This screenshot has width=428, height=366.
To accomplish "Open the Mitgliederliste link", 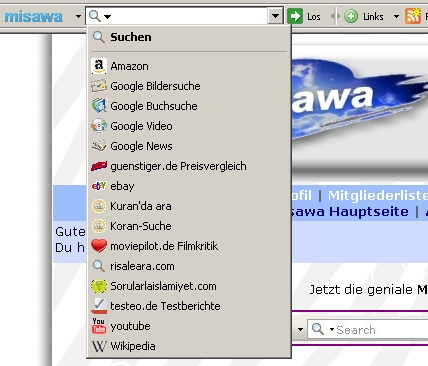I will click(378, 196).
